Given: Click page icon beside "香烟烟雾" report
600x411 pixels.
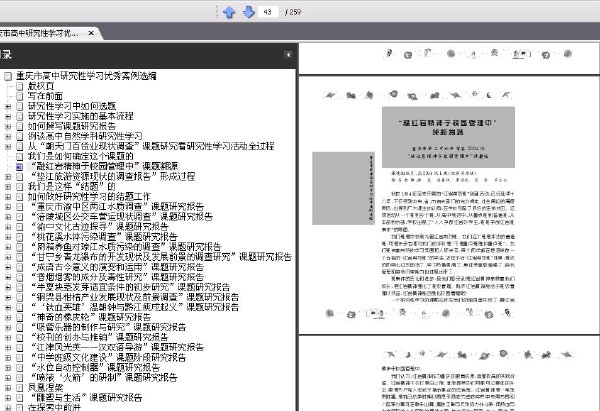Looking at the screenshot, I should coord(20,277).
